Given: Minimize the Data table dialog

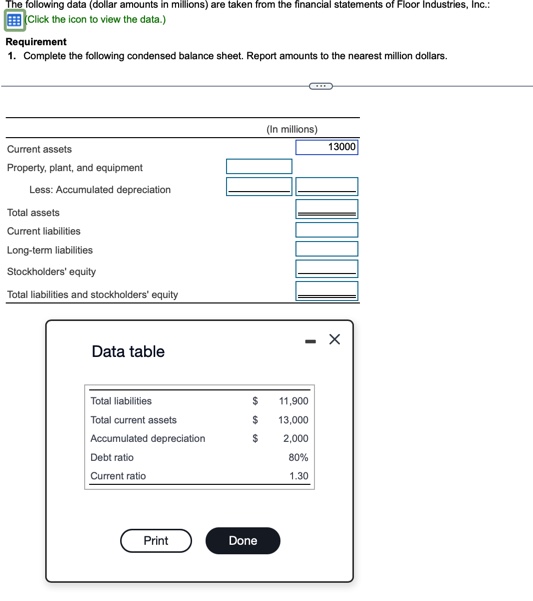Looking at the screenshot, I should pos(310,341).
